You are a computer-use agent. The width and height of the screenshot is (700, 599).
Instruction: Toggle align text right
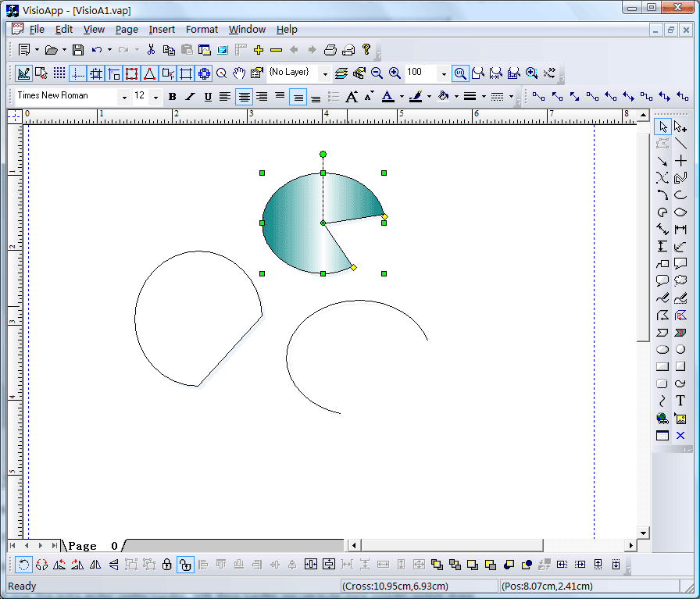[262, 97]
